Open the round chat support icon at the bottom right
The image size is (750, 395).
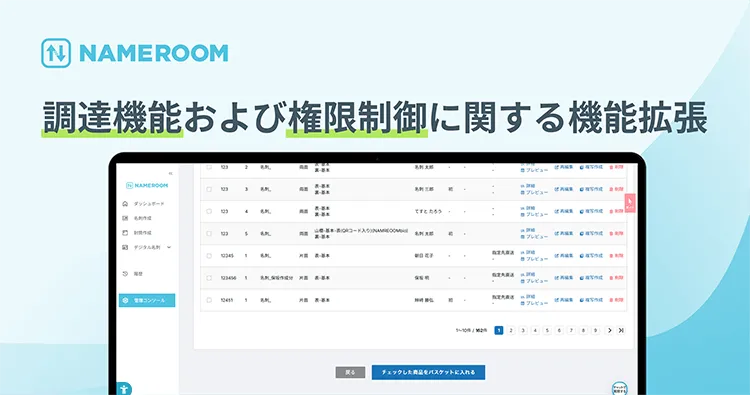tap(619, 388)
